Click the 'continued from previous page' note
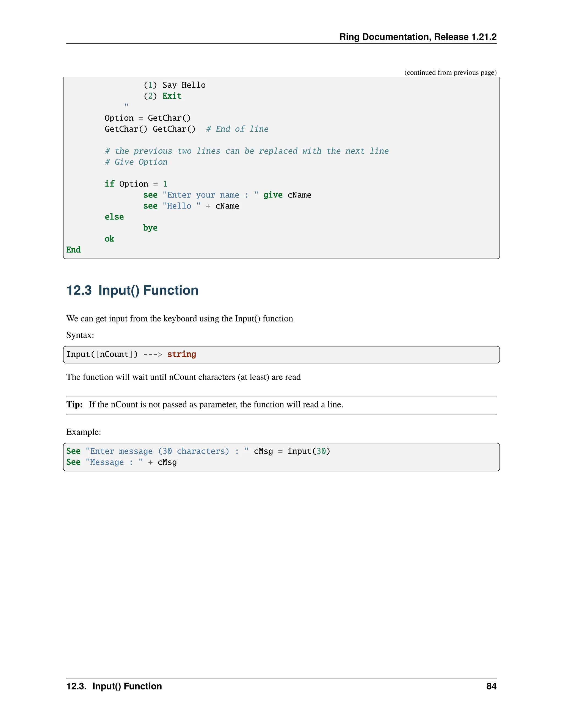Screen dimensions: 563x728 tap(450, 72)
